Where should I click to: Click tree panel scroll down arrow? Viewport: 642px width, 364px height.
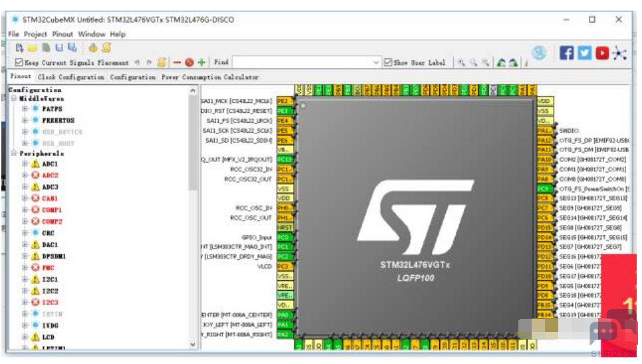pyautogui.click(x=193, y=344)
